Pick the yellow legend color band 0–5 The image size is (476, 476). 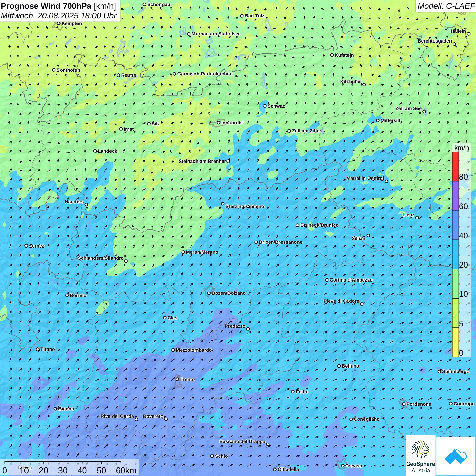[x=455, y=342]
